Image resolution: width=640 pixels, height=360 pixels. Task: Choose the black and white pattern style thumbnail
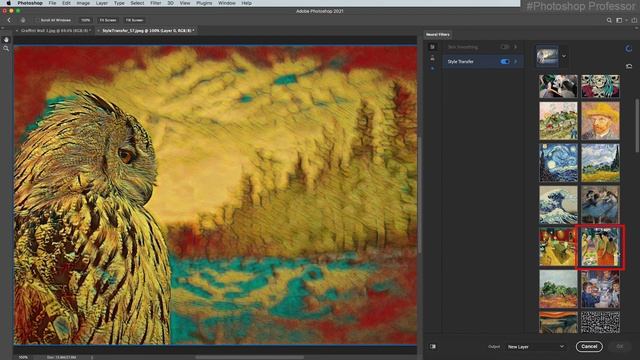point(600,322)
